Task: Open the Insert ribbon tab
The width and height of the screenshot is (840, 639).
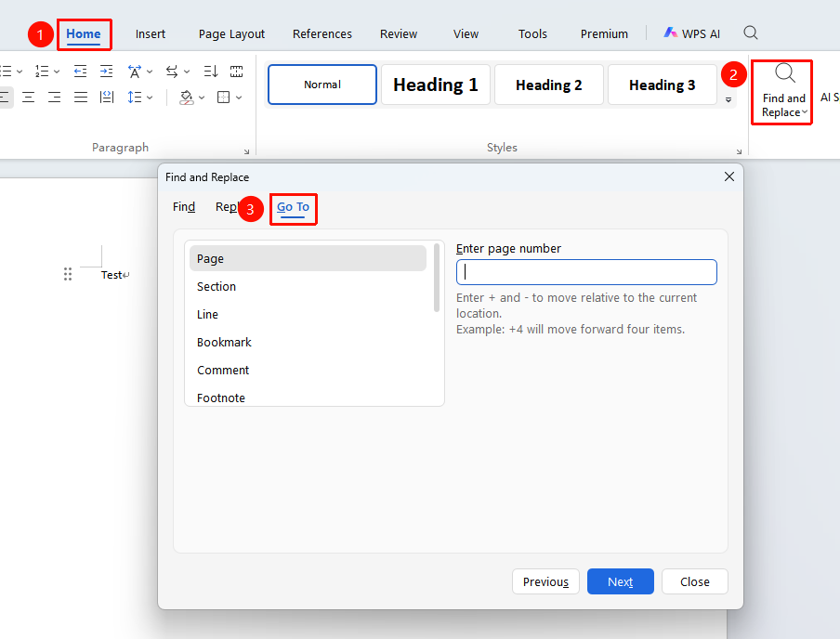Action: pos(151,33)
